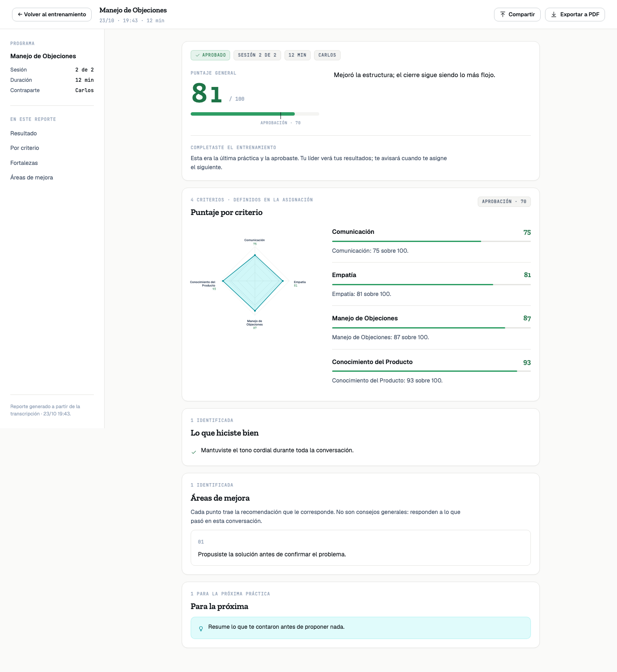Click the 'Reporte generado a partir' footer note
The height and width of the screenshot is (672, 617).
(x=45, y=410)
